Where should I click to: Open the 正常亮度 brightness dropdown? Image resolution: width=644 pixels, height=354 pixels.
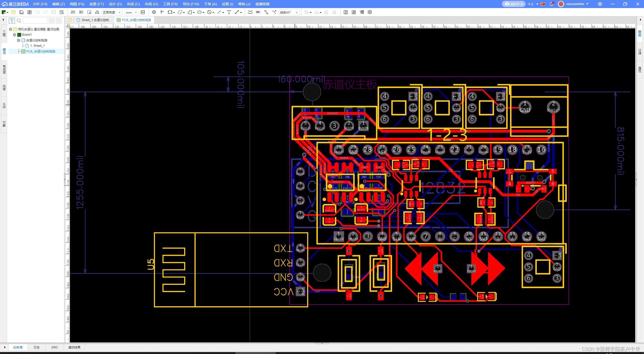[x=112, y=12]
